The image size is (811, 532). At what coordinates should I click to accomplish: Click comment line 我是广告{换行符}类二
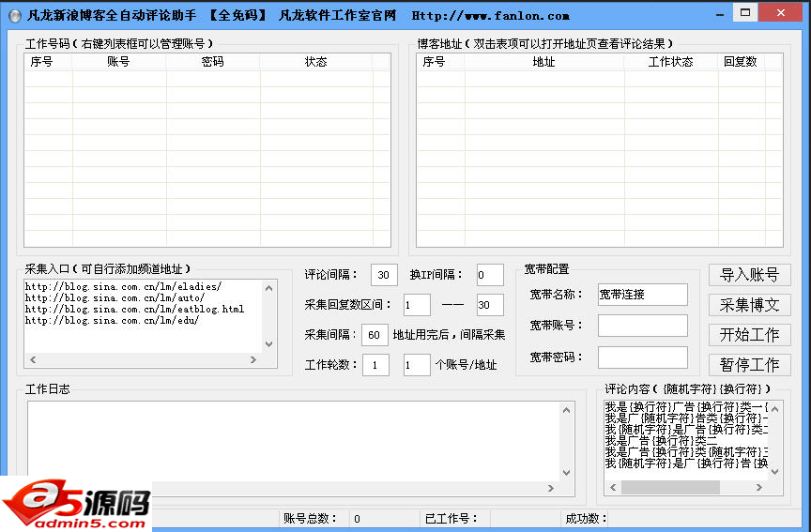661,441
